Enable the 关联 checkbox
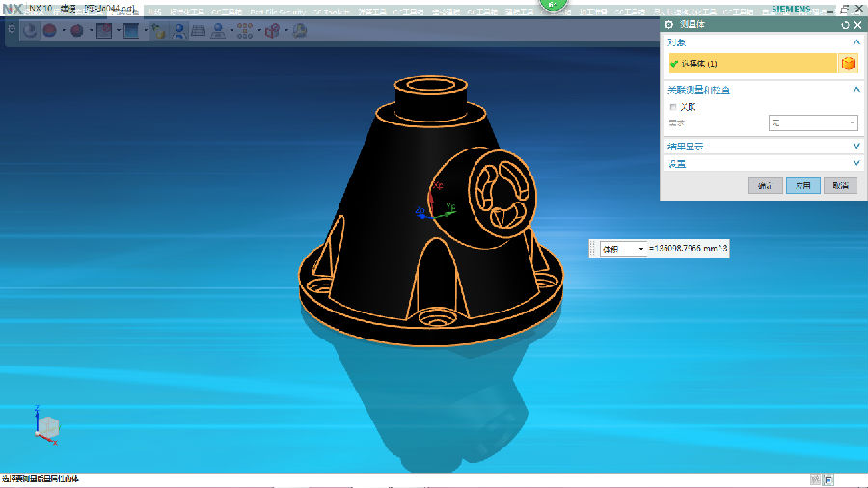Image resolution: width=868 pixels, height=488 pixels. point(673,107)
